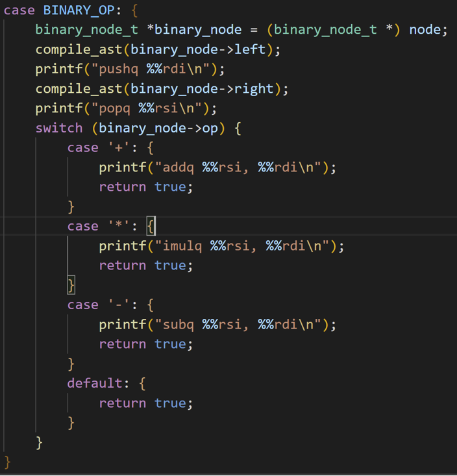
Task: Click highlighted closing brace of '*' case
Action: [71, 285]
